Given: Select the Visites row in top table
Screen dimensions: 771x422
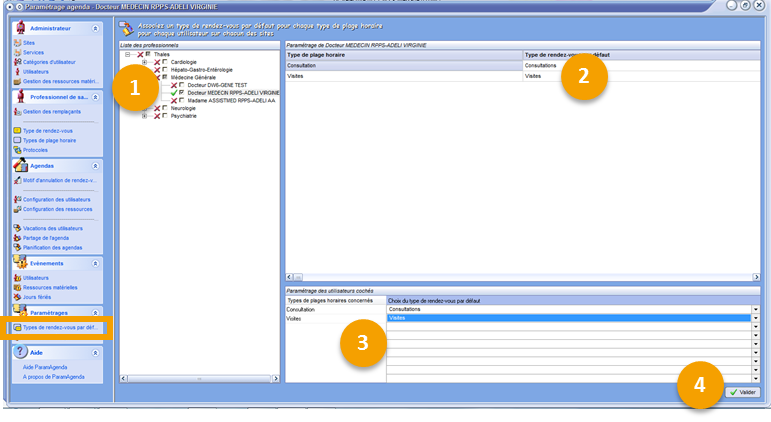Looking at the screenshot, I should click(400, 76).
